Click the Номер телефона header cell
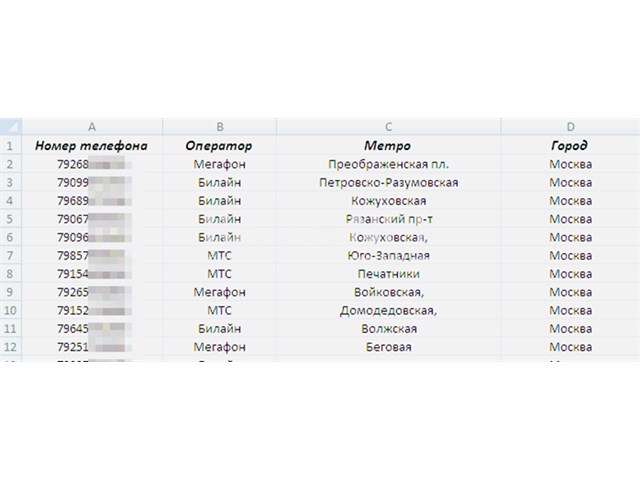The height and width of the screenshot is (480, 640). (x=92, y=145)
